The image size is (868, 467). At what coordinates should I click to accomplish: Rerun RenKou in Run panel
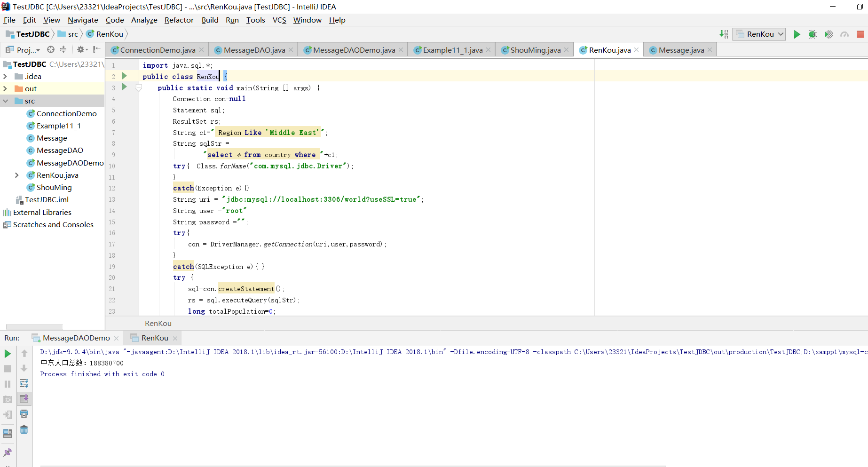tap(8, 354)
